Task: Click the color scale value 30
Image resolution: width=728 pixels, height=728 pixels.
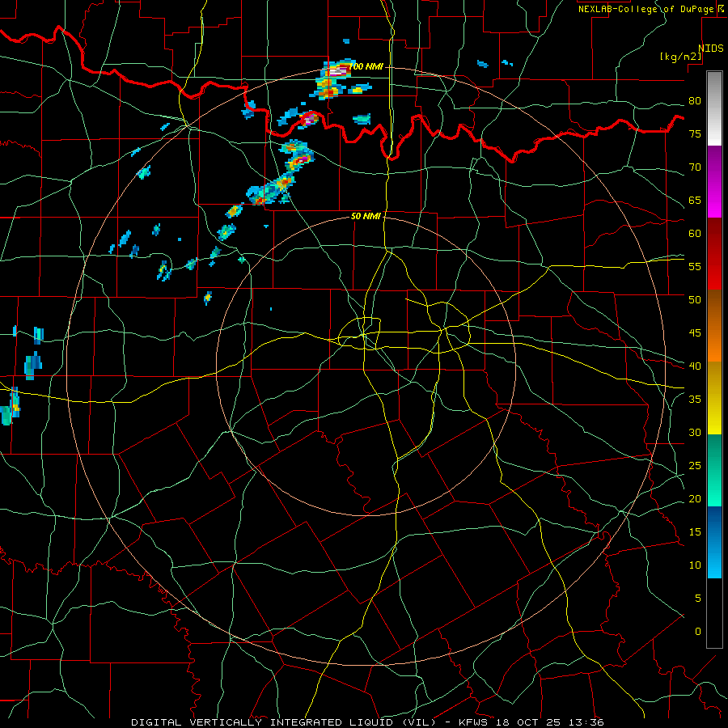Action: coord(695,432)
